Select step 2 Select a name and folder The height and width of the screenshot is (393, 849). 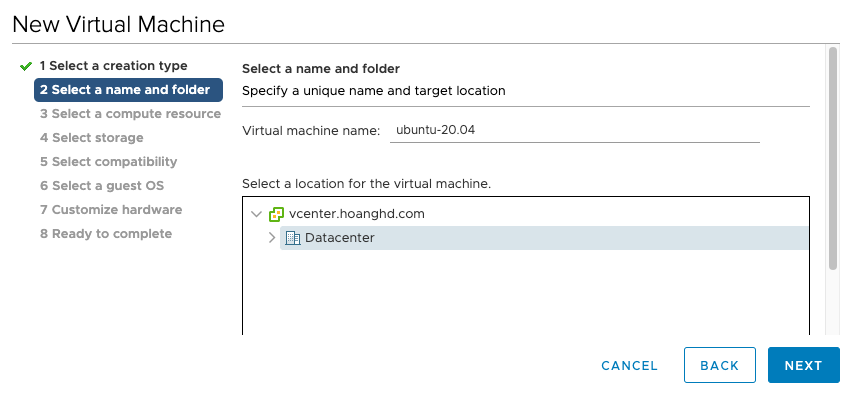point(128,90)
